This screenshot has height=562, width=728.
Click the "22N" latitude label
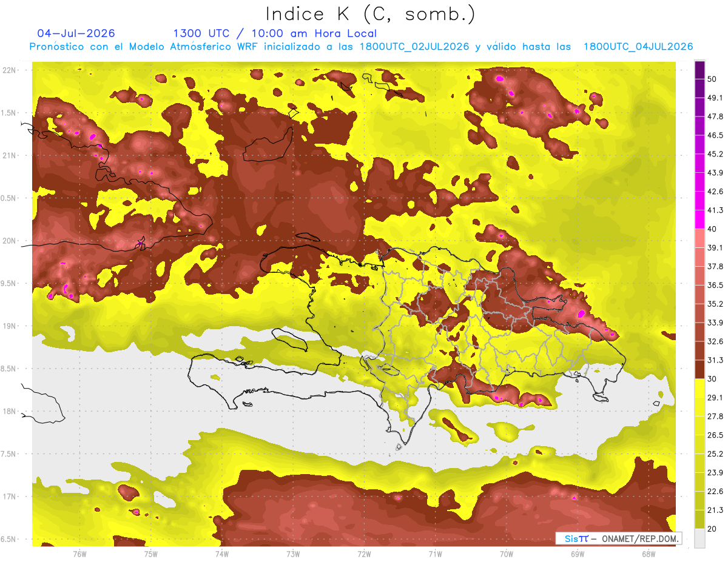[x=10, y=70]
